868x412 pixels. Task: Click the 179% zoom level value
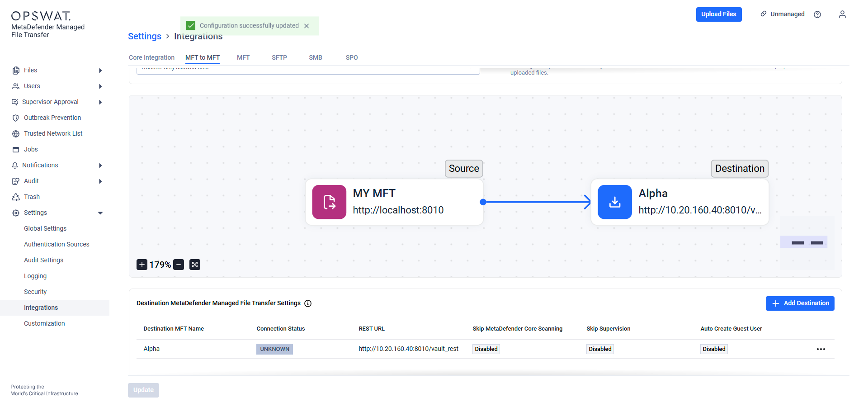(160, 265)
